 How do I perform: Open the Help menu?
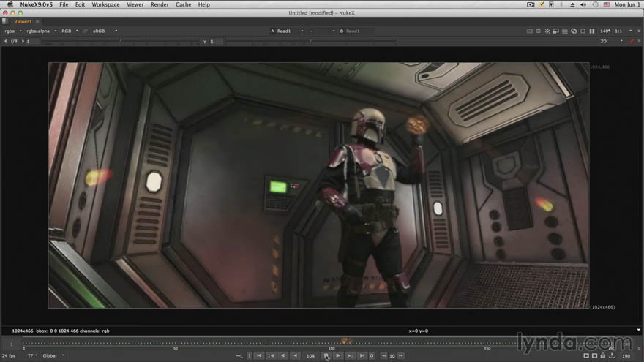(203, 4)
